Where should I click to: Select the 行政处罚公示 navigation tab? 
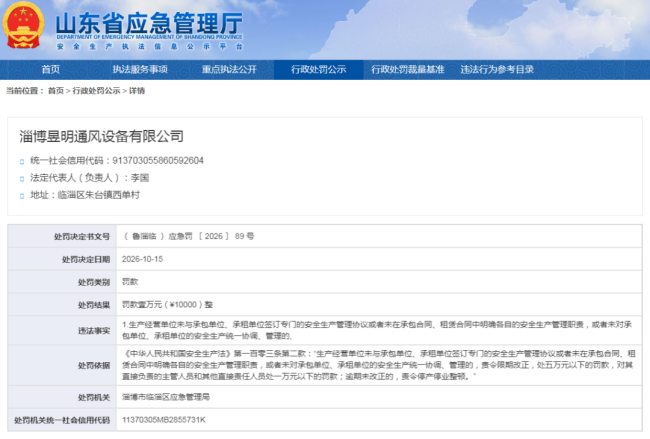(x=318, y=70)
